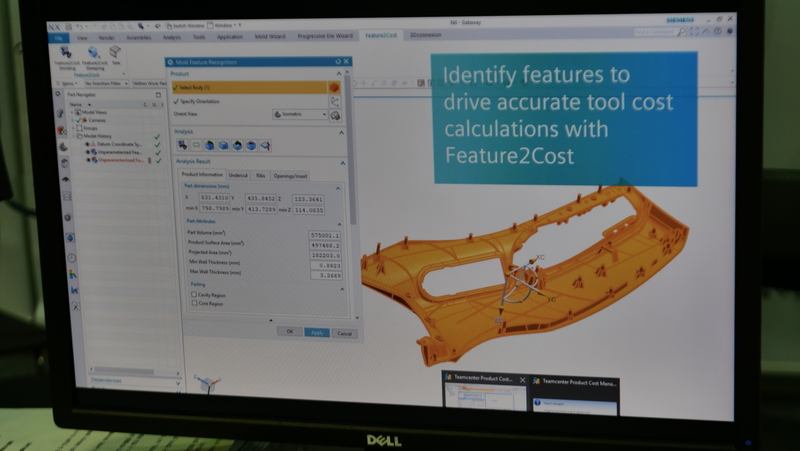
Task: Switch to the Ribs tab
Action: coord(260,176)
